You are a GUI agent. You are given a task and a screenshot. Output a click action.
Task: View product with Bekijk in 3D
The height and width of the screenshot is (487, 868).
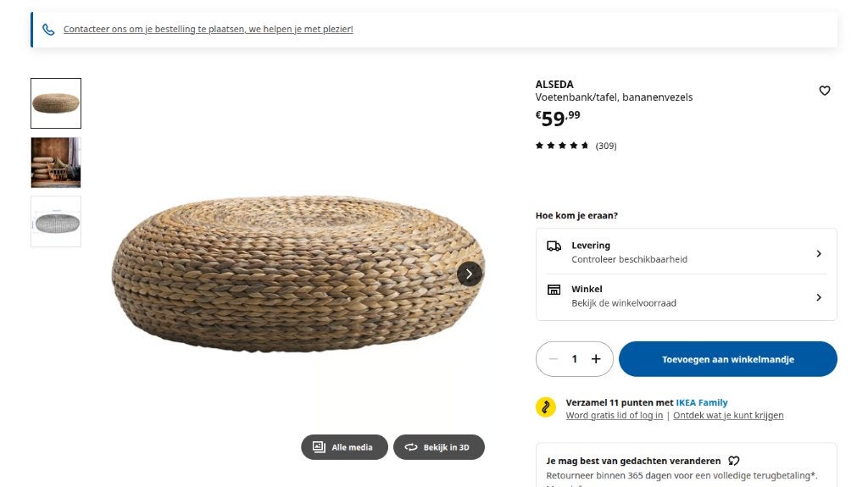[439, 447]
